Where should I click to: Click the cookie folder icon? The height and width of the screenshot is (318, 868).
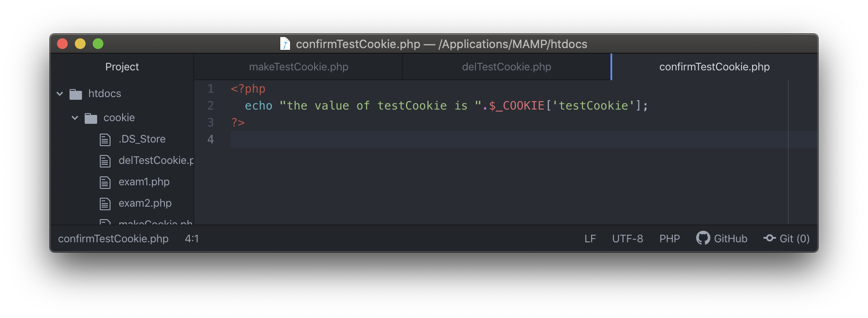(91, 118)
